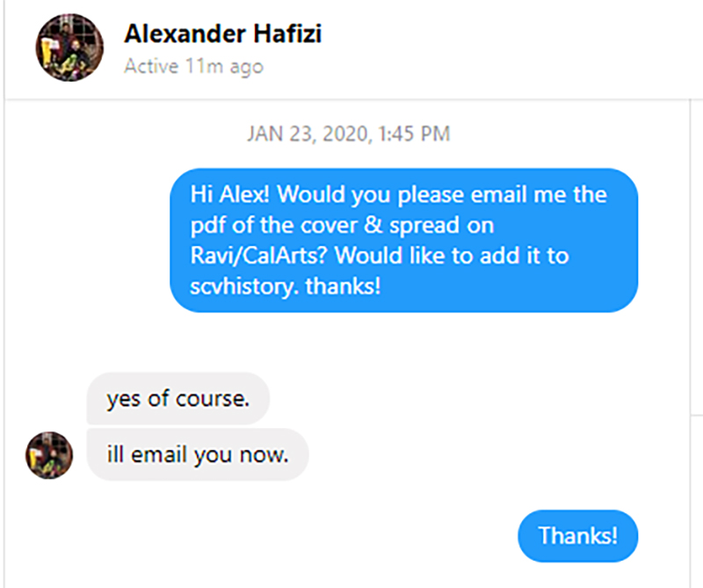
Task: Click the blue "Thanks!" message bubble
Action: 577,534
